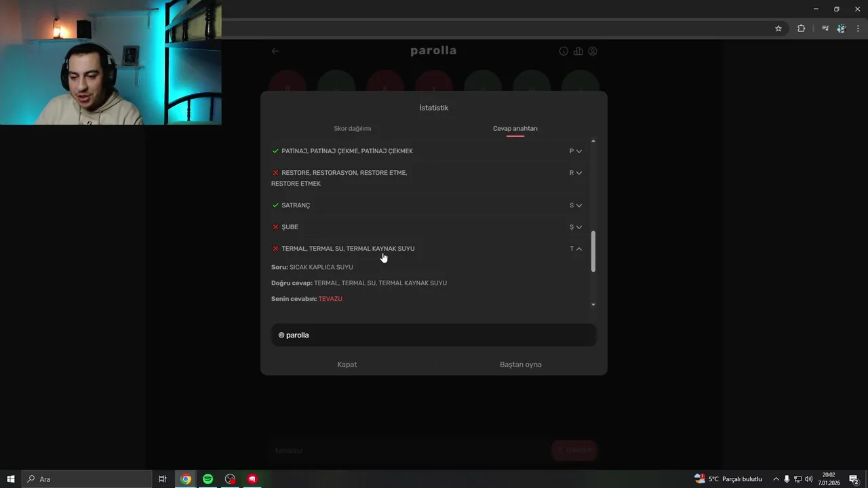Image resolution: width=868 pixels, height=488 pixels.
Task: Click the red TEVAZU answer text
Action: [330, 299]
